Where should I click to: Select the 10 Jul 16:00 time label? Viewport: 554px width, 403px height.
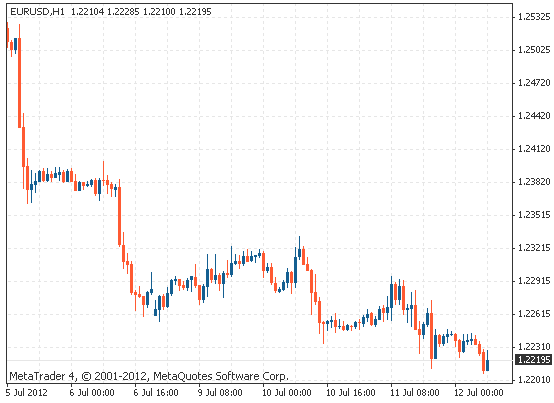click(x=350, y=393)
